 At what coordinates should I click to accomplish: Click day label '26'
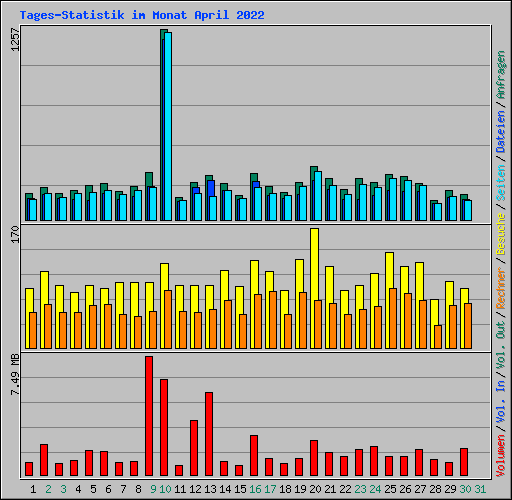405,489
